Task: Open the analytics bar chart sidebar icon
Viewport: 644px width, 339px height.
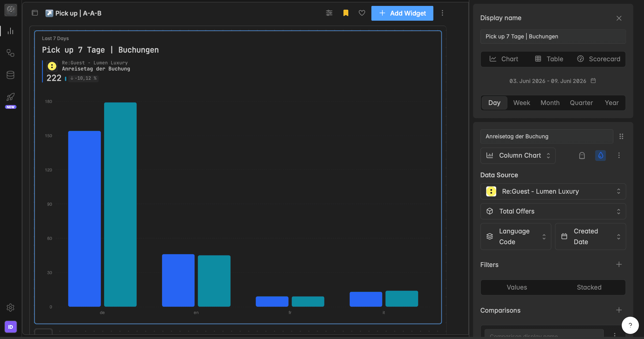Action: coord(10,31)
